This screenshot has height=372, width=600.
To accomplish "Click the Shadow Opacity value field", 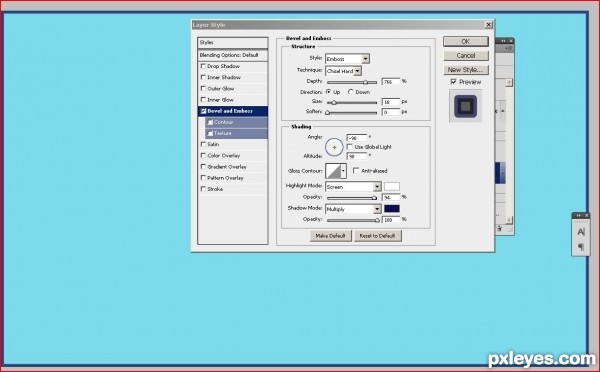I will coord(391,220).
